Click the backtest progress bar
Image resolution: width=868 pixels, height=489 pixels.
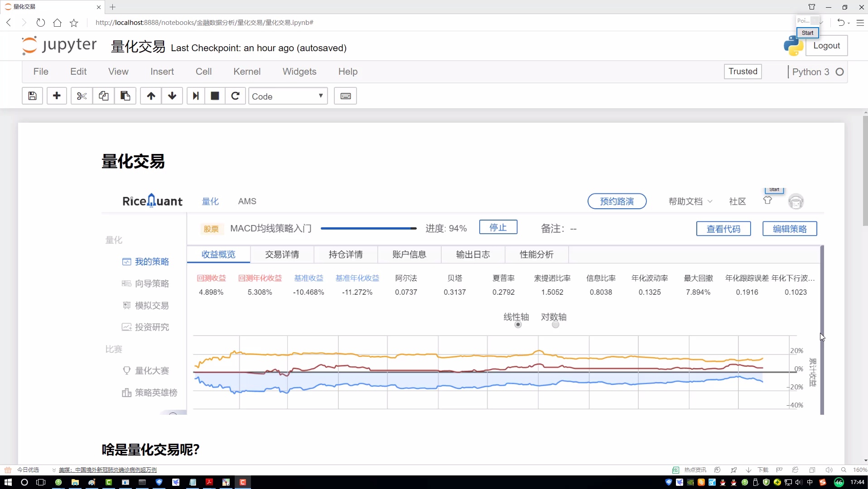368,229
